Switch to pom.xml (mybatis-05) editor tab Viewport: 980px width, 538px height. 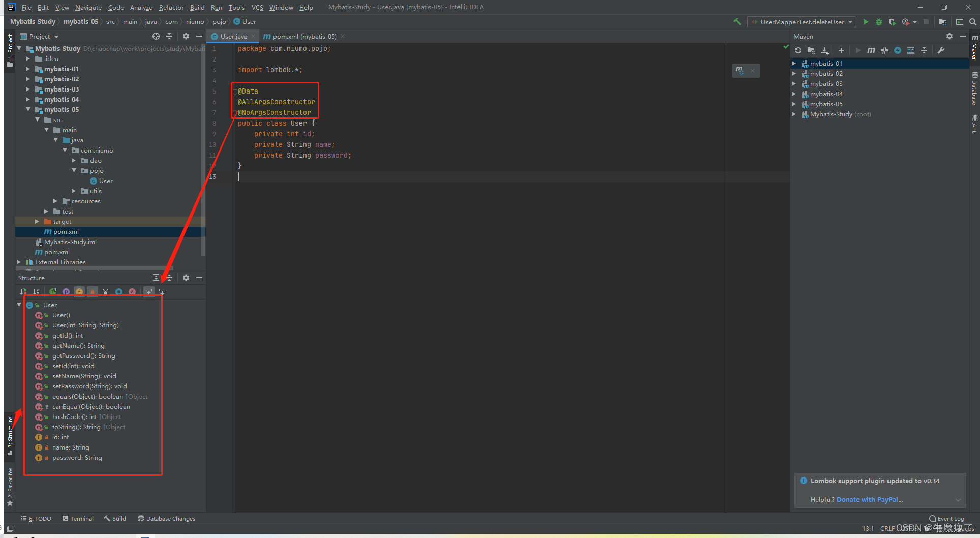pos(304,36)
